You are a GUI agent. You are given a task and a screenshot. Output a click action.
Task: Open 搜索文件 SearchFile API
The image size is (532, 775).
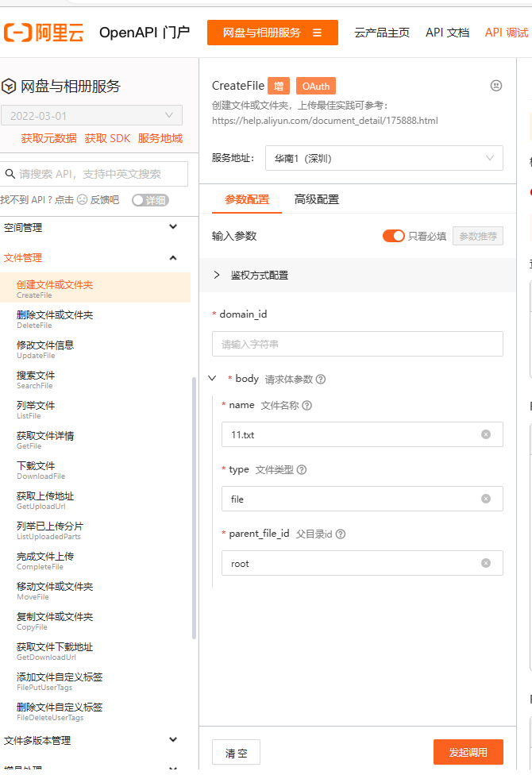click(x=95, y=380)
